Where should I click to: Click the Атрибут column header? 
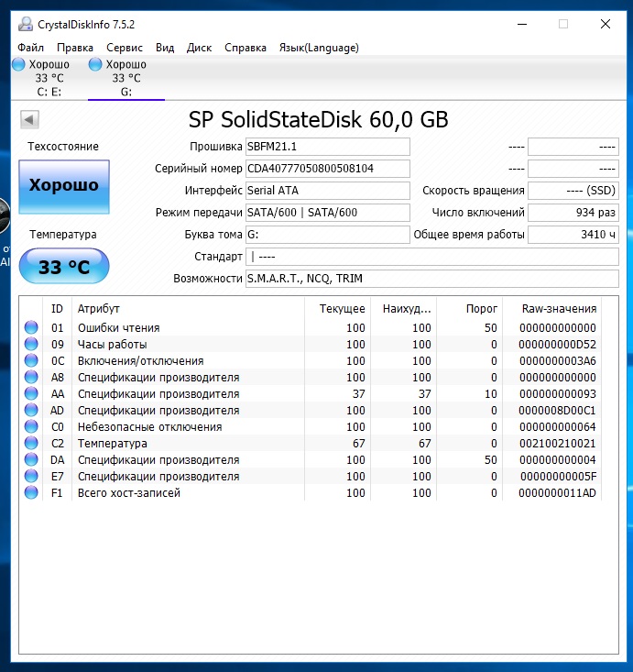pos(99,309)
